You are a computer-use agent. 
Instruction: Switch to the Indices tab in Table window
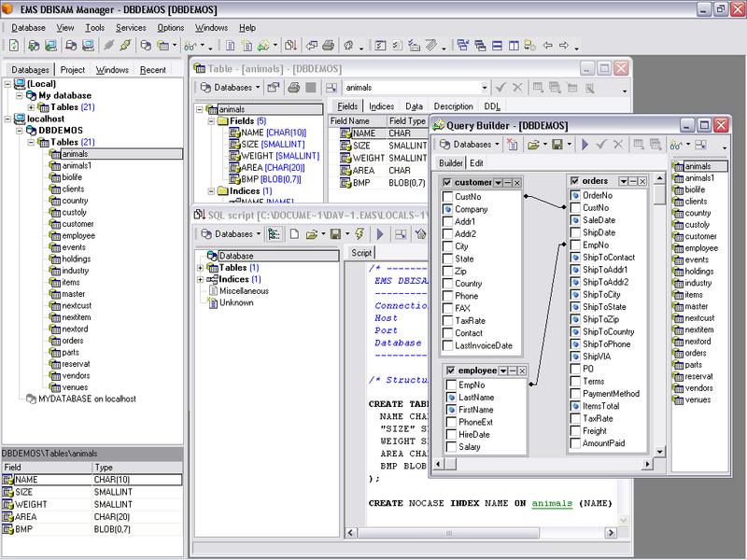[x=382, y=106]
